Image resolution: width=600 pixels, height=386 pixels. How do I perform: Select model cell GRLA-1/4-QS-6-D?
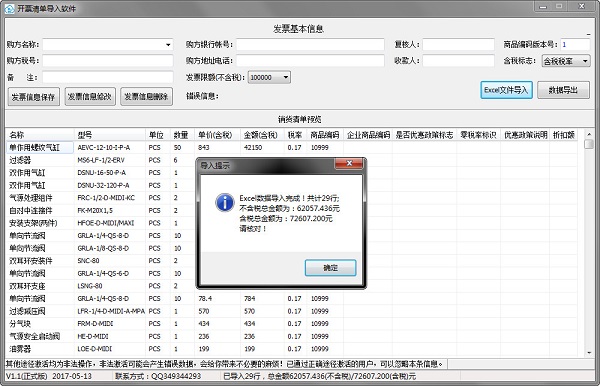coord(109,273)
